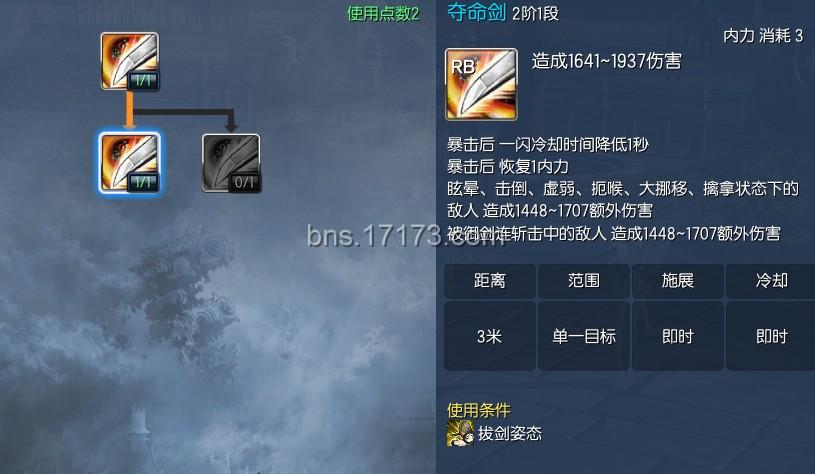Viewport: 815px width, 474px height.
Task: Click the highlighted blue-bordered skill node
Action: pyautogui.click(x=129, y=163)
